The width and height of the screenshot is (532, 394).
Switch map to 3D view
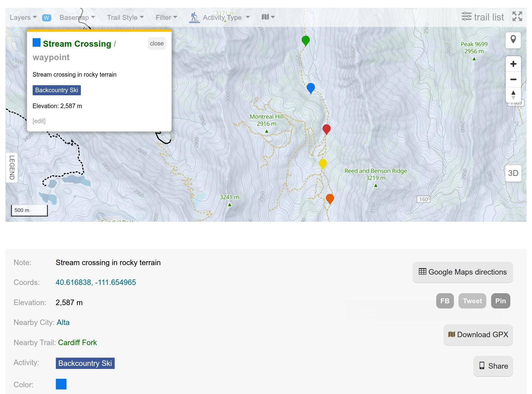pos(513,173)
